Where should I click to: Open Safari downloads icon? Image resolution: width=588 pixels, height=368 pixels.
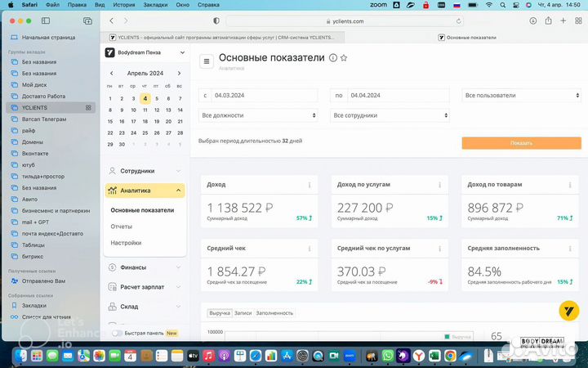532,21
